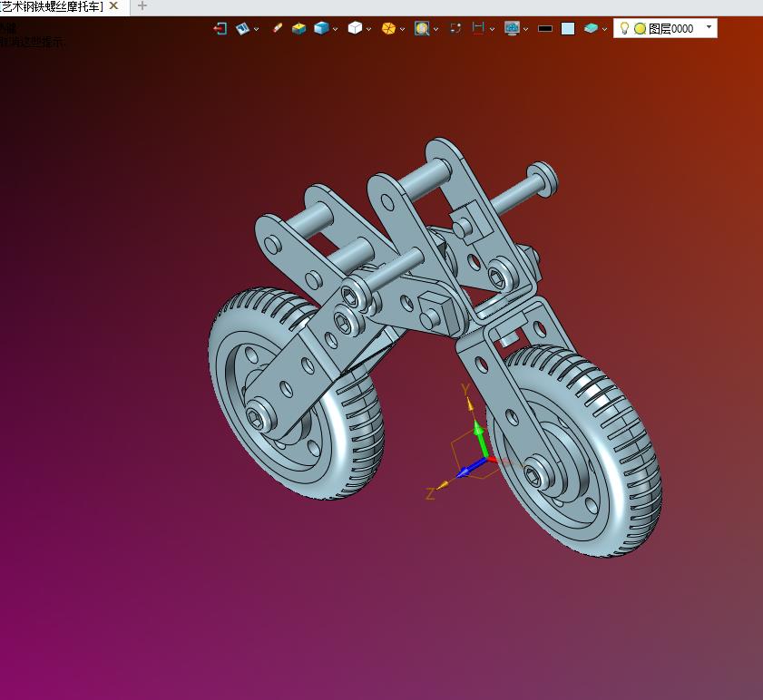The height and width of the screenshot is (700, 763).
Task: Click the yellow-topped blue box icon
Action: click(298, 29)
